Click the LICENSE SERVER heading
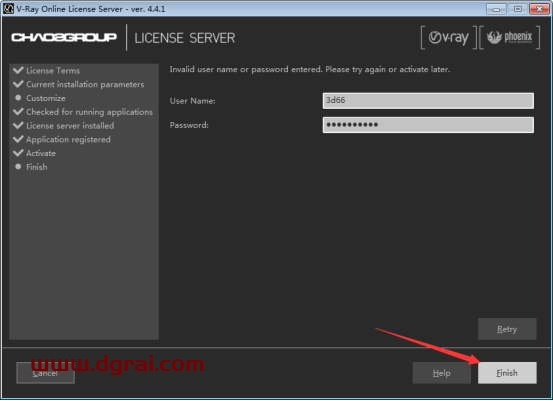Viewport: 553px width, 401px height. [185, 38]
